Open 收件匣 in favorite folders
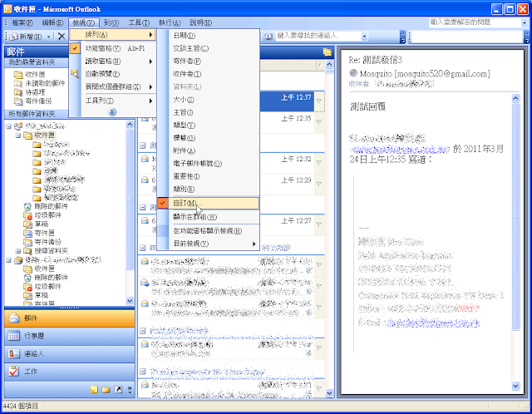The height and width of the screenshot is (414, 532). (x=35, y=74)
